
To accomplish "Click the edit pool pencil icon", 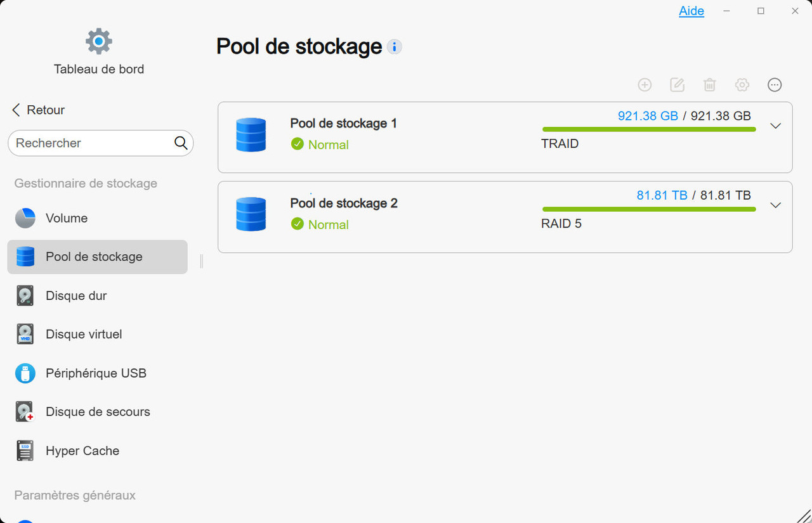I will (x=677, y=85).
